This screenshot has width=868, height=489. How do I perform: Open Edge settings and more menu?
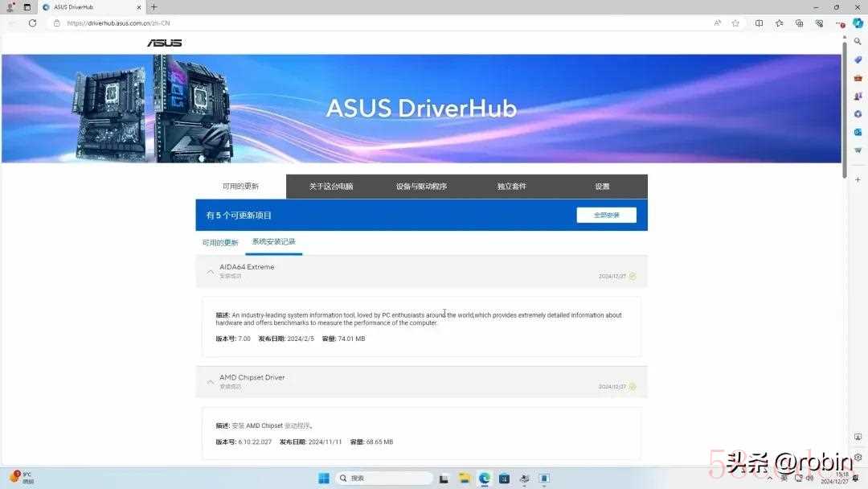(x=840, y=23)
